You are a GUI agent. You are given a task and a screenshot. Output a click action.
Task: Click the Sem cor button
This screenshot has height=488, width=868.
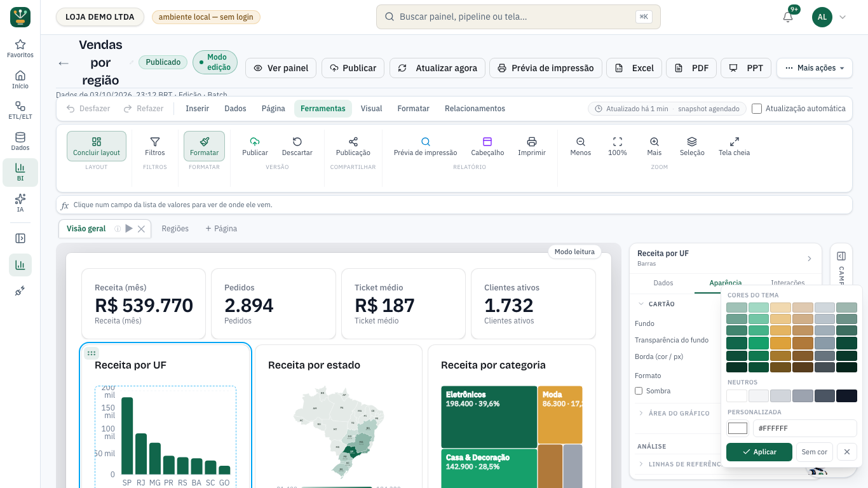coord(815,452)
